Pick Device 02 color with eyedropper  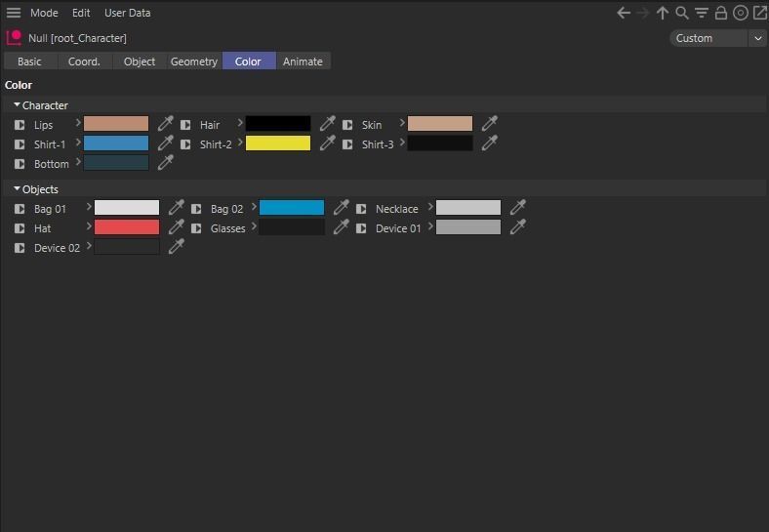pyautogui.click(x=176, y=247)
